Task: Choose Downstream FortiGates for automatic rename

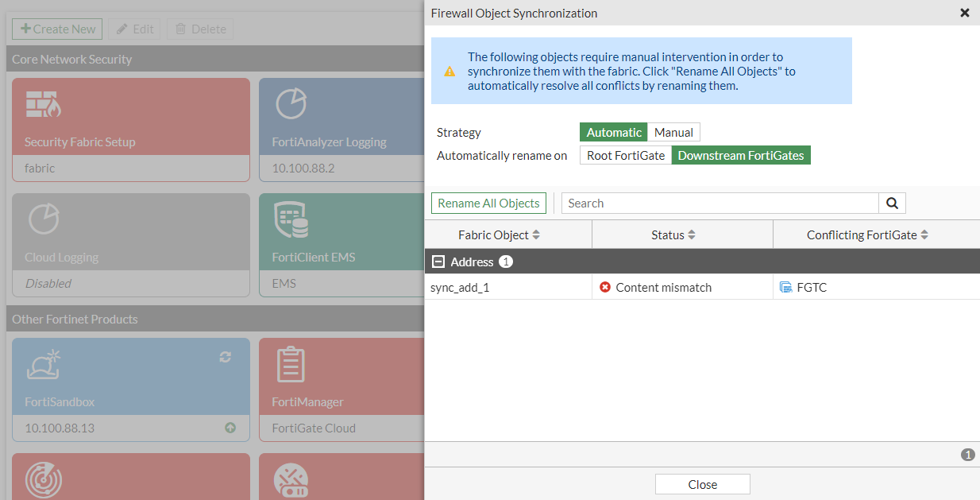Action: coord(741,156)
